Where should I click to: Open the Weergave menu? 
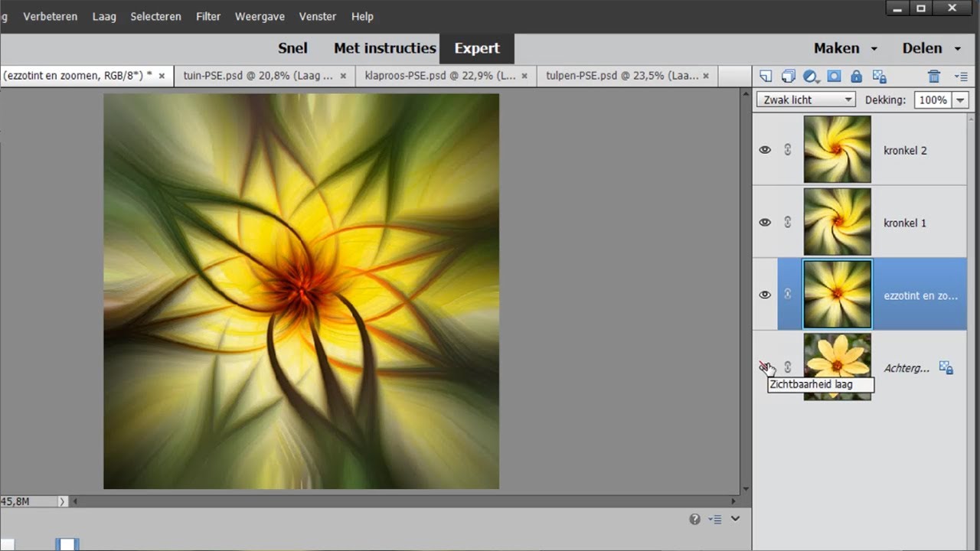[260, 16]
